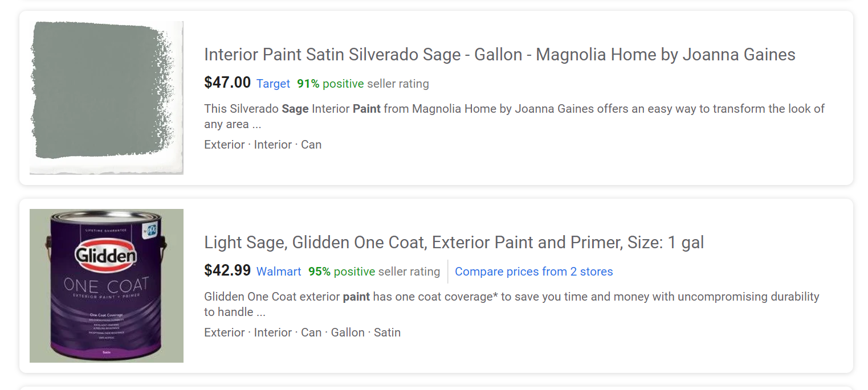The image size is (868, 390).
Task: Click the Gallon attribute on the Glidden listing
Action: 348,332
